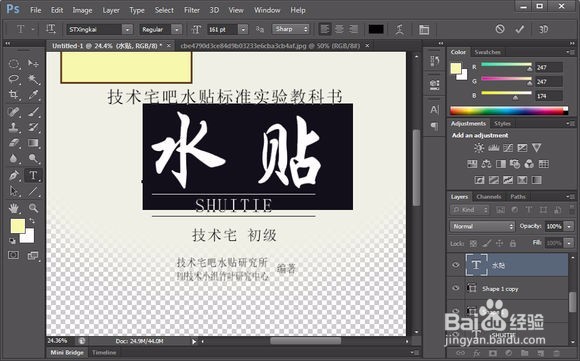Toggle lock all for layer
The width and height of the screenshot is (580, 361).
pyautogui.click(x=513, y=243)
